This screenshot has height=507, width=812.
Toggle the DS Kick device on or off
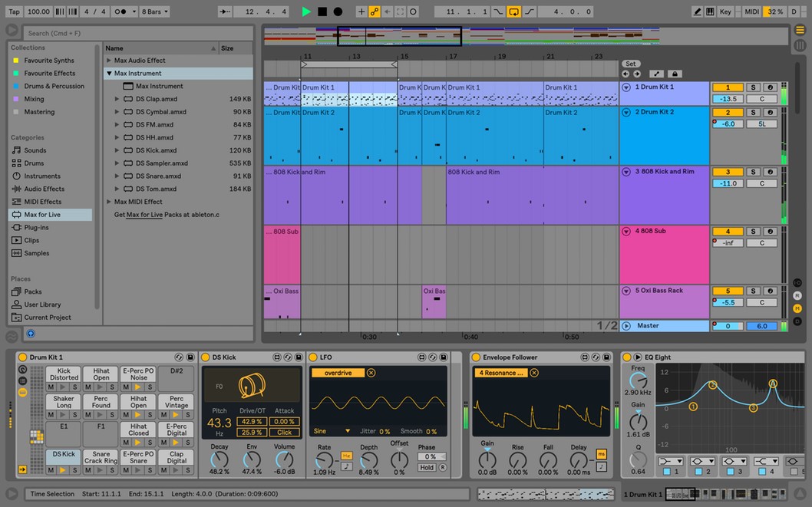pyautogui.click(x=206, y=357)
